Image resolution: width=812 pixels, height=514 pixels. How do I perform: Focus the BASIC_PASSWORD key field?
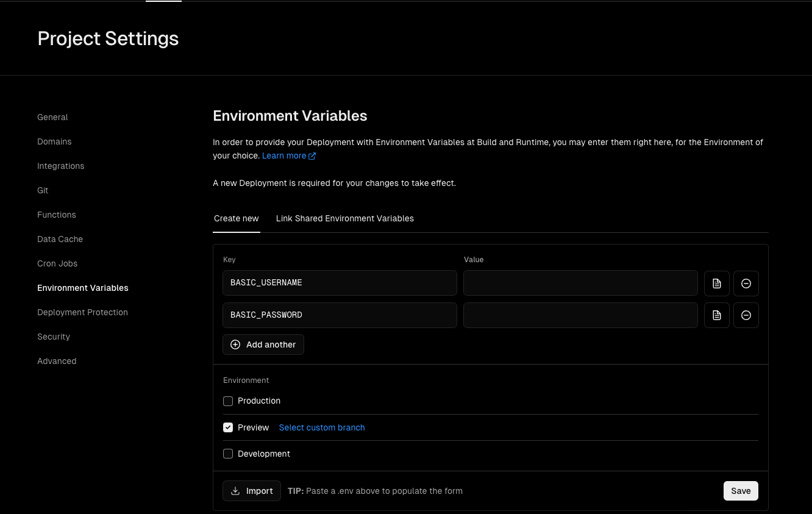340,315
